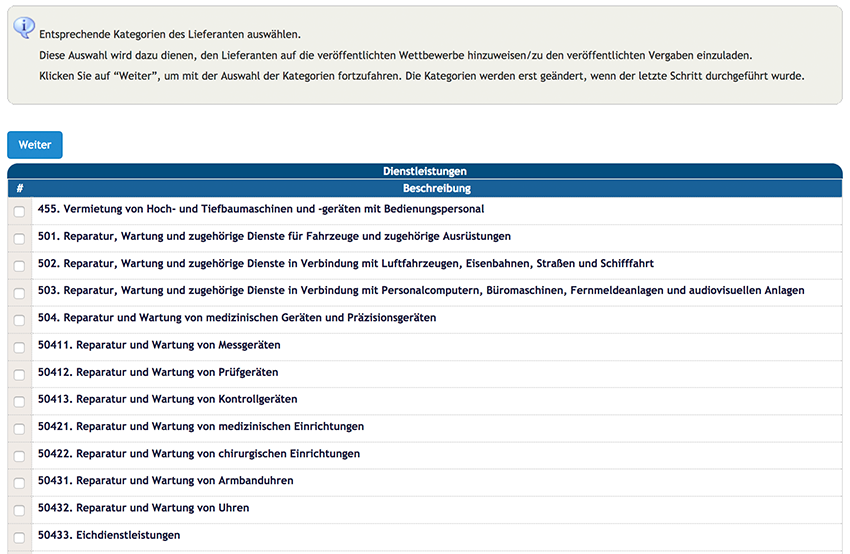Click the # column header
This screenshot has height=554, width=850.
[x=20, y=188]
